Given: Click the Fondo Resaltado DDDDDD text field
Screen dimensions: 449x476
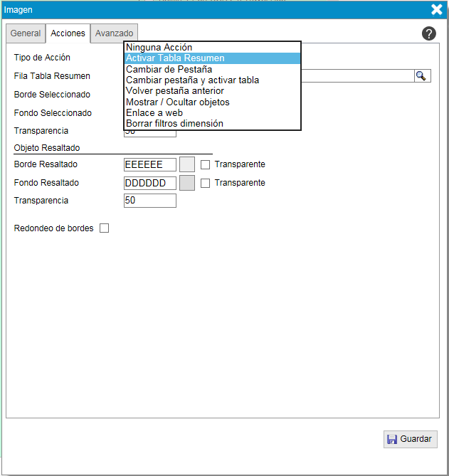Looking at the screenshot, I should 149,183.
